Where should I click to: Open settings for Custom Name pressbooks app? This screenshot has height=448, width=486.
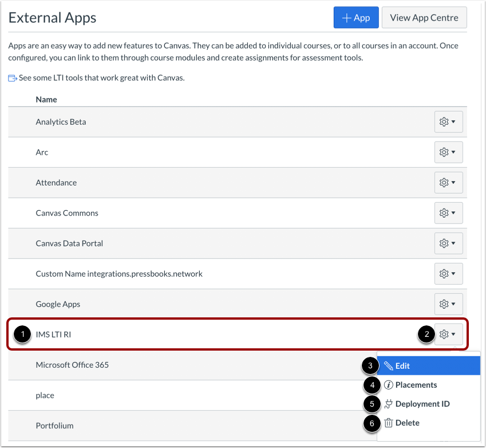pyautogui.click(x=448, y=274)
